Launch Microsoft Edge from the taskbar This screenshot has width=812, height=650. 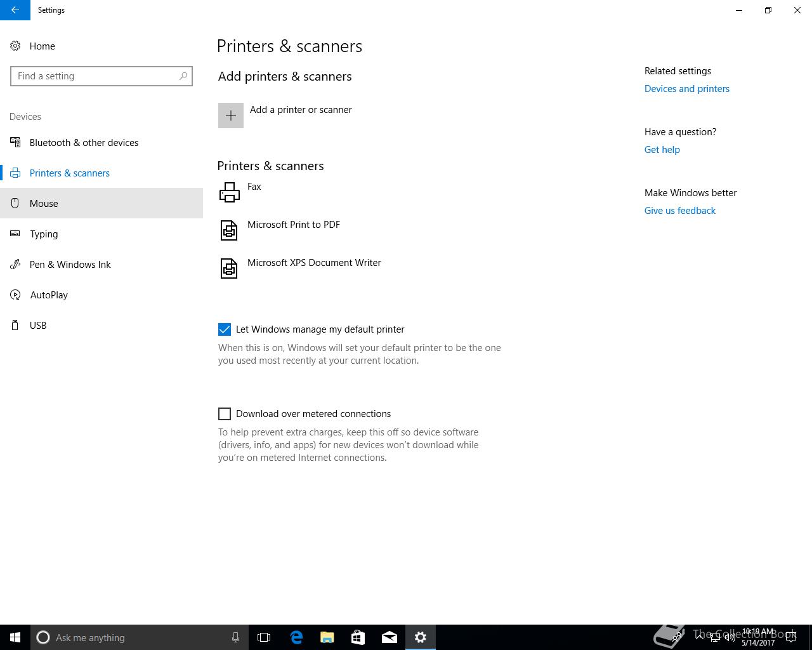coord(296,637)
